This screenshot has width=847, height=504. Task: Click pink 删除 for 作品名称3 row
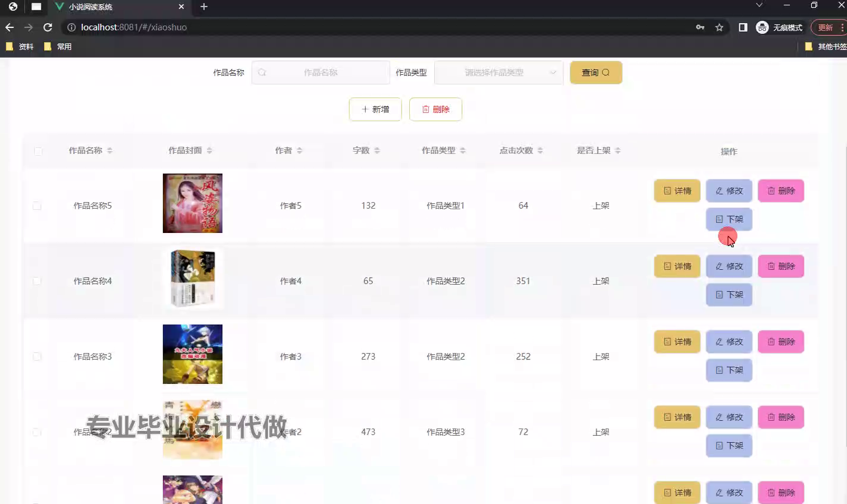[781, 342]
